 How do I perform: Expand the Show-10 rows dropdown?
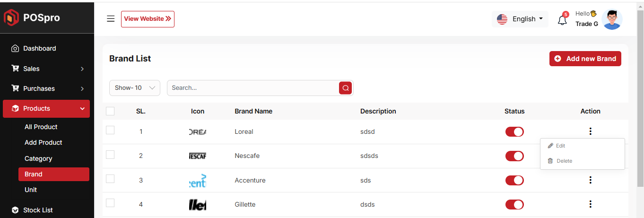click(135, 88)
